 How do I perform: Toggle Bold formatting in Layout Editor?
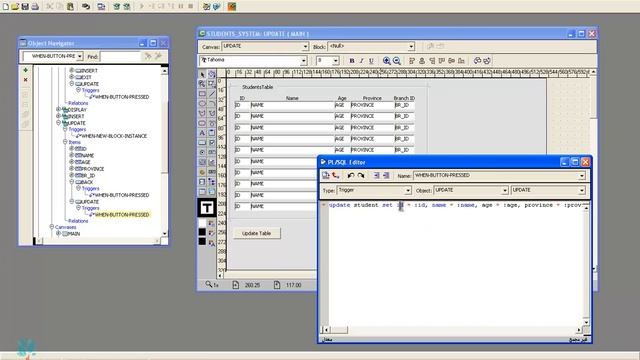pyautogui.click(x=352, y=61)
